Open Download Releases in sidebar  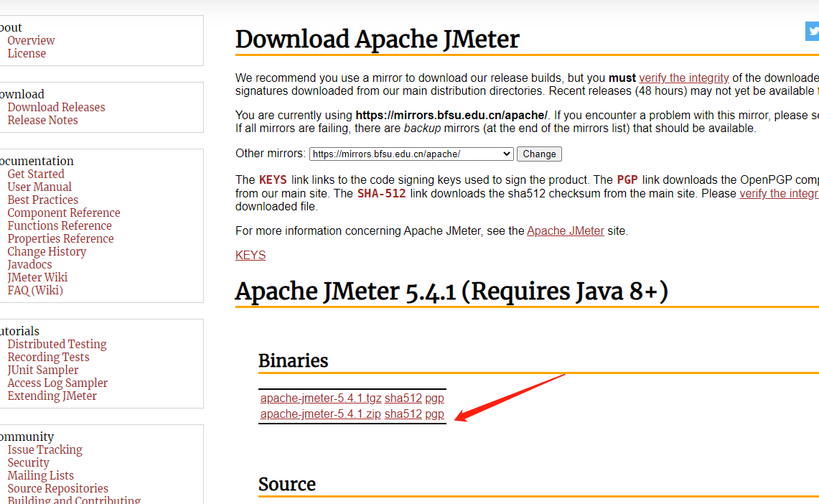pyautogui.click(x=56, y=108)
